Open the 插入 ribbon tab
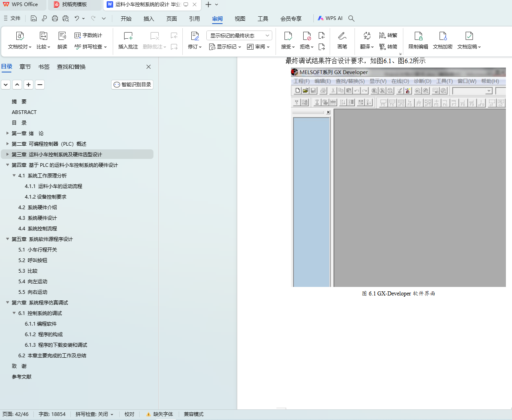 [149, 19]
